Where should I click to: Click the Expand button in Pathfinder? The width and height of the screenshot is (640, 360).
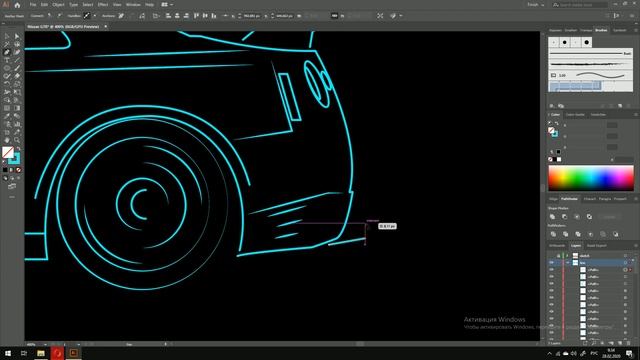[609, 217]
